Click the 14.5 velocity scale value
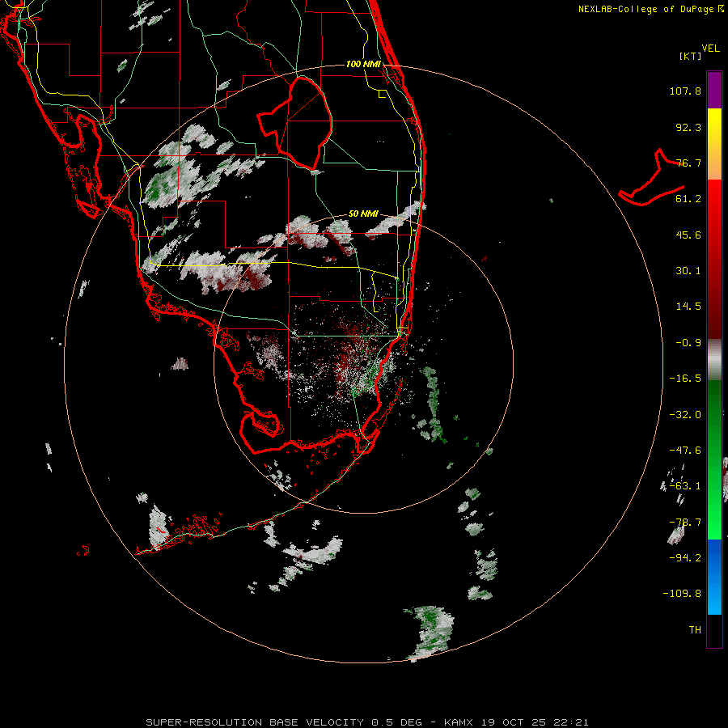The height and width of the screenshot is (728, 728). [688, 307]
